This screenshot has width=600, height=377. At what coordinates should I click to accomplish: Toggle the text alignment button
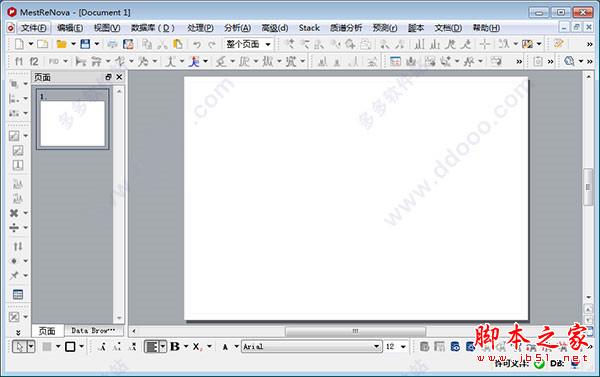tap(152, 347)
